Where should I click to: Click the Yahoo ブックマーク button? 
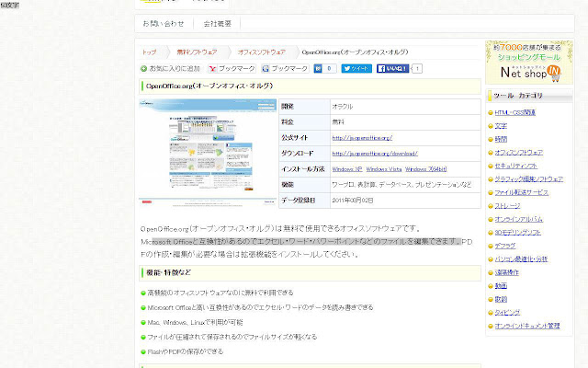[x=232, y=69]
